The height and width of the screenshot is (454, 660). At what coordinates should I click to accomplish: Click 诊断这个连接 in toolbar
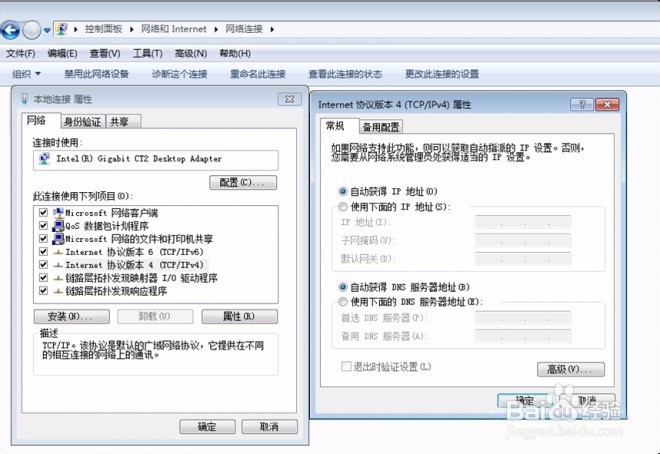pos(179,74)
